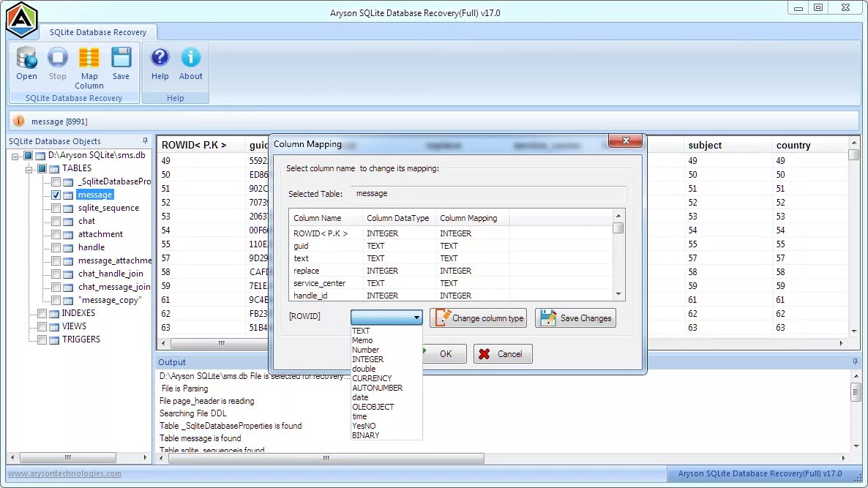Check the chat table checkbox
The width and height of the screenshot is (868, 488).
pos(56,221)
